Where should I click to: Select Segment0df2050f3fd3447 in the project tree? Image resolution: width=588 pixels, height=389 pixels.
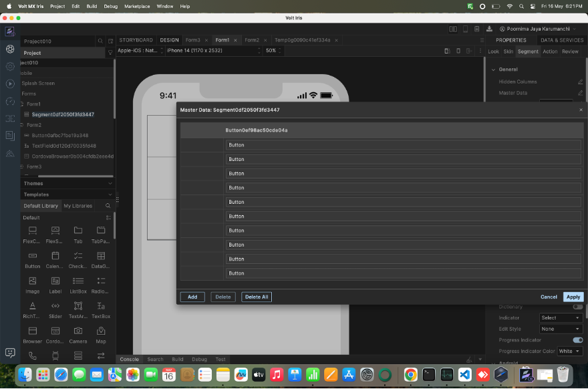click(x=63, y=114)
